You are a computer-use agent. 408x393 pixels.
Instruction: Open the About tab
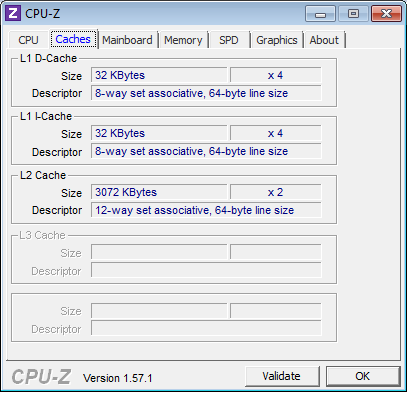pos(324,40)
